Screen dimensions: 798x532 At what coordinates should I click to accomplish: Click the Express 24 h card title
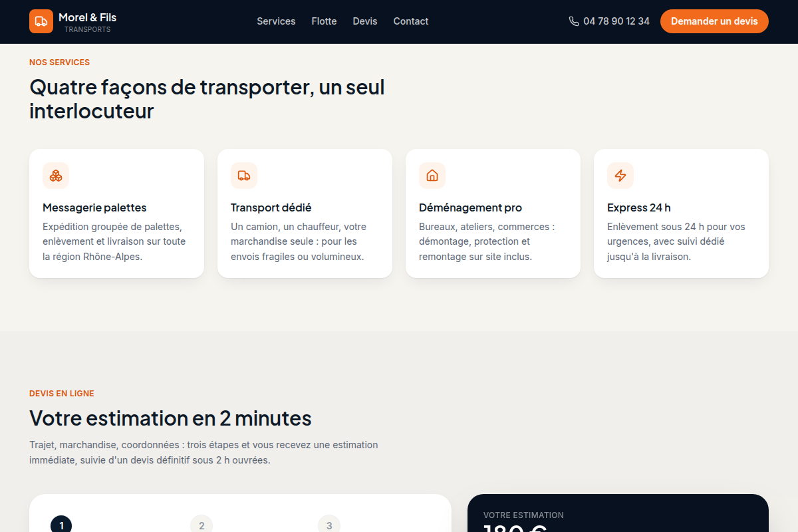coord(639,207)
